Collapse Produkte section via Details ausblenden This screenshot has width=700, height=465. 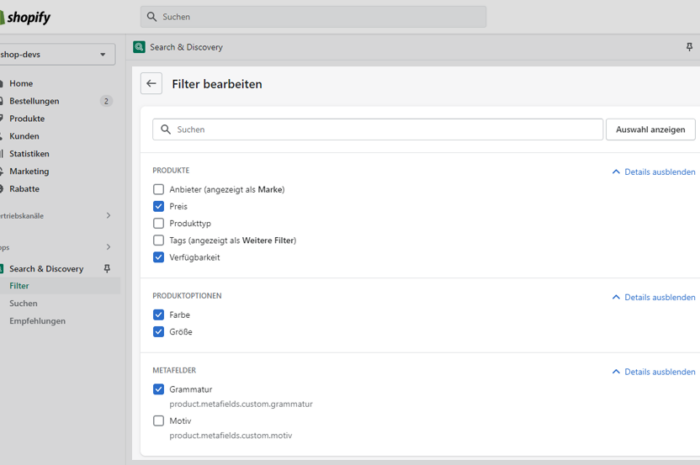click(654, 172)
